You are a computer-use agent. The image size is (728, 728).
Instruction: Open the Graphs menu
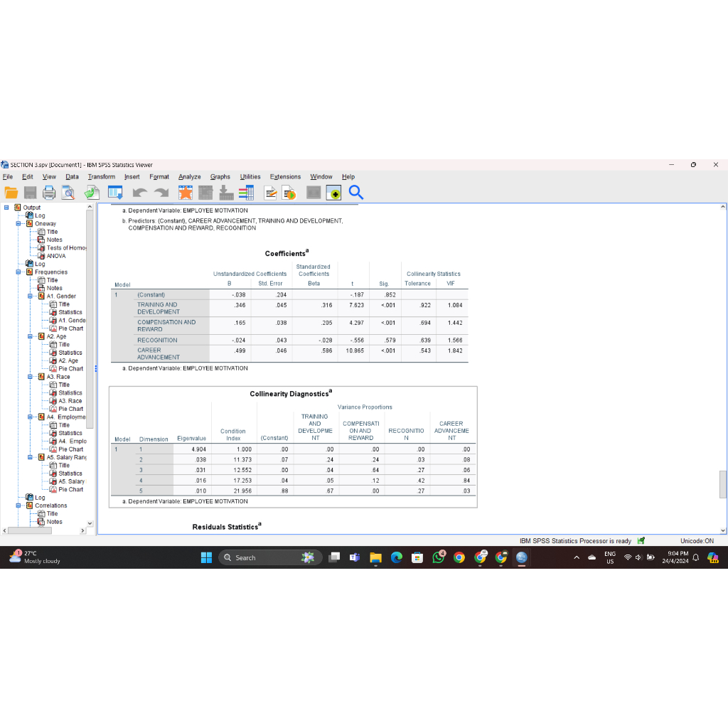220,176
